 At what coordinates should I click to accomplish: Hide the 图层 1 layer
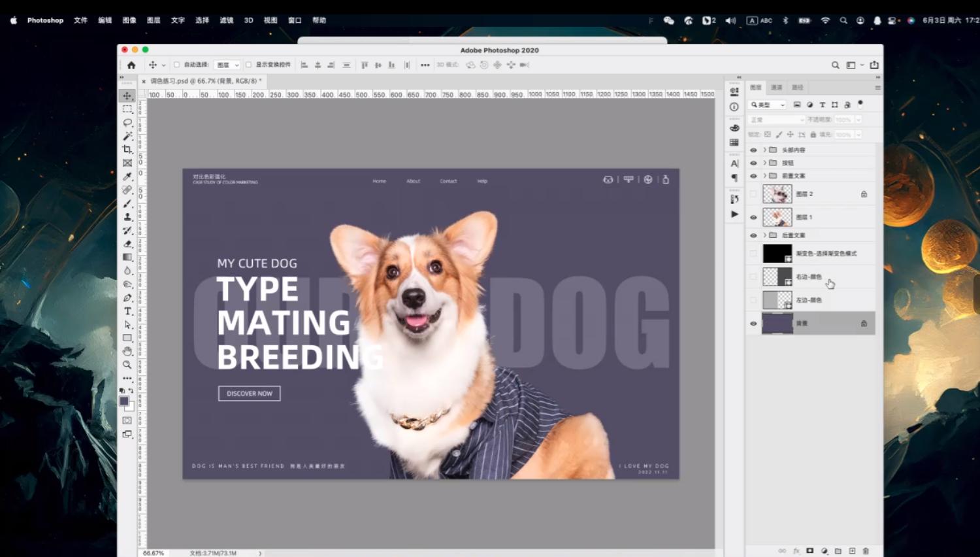coord(753,217)
